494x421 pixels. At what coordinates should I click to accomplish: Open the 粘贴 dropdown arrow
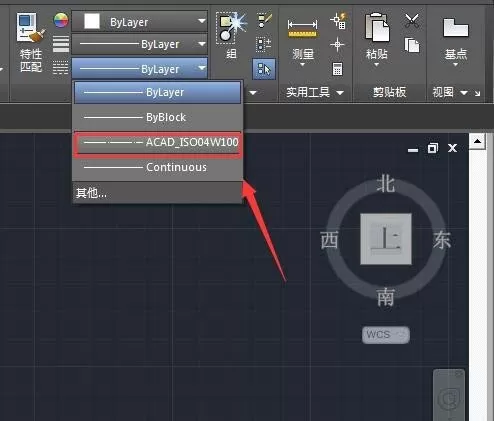[377, 65]
